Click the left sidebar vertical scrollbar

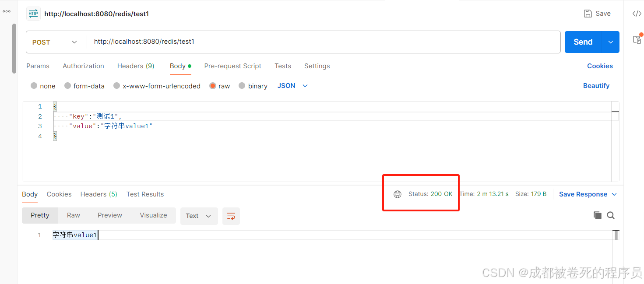point(14,48)
